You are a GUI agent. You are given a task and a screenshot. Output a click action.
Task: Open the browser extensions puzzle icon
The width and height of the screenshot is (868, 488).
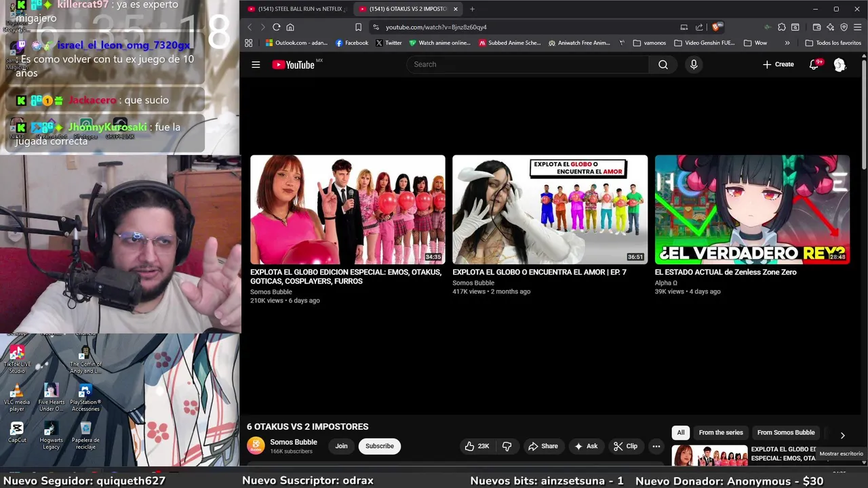point(782,27)
